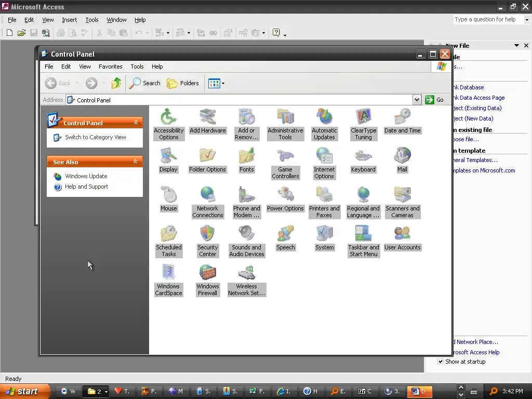Open the Address bar dropdown arrow
This screenshot has width=532, height=399.
(x=417, y=100)
